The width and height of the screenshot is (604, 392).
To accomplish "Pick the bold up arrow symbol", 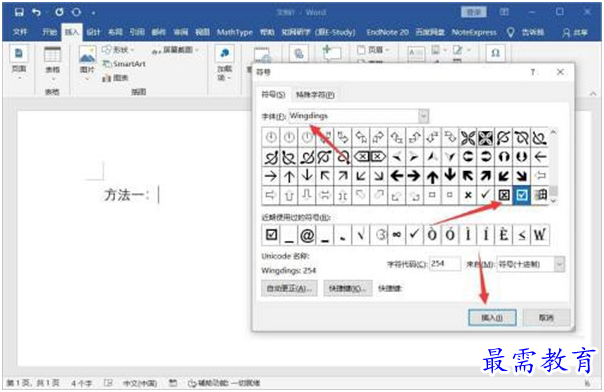I will point(432,176).
